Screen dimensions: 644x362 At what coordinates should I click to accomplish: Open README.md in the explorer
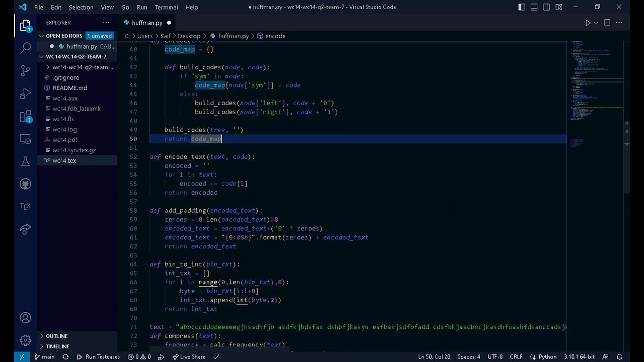(x=70, y=88)
